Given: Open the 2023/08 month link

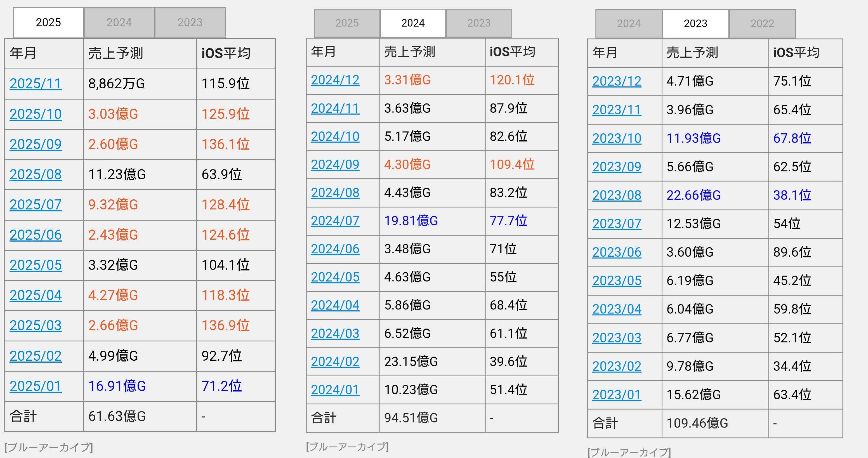Looking at the screenshot, I should pos(617,195).
